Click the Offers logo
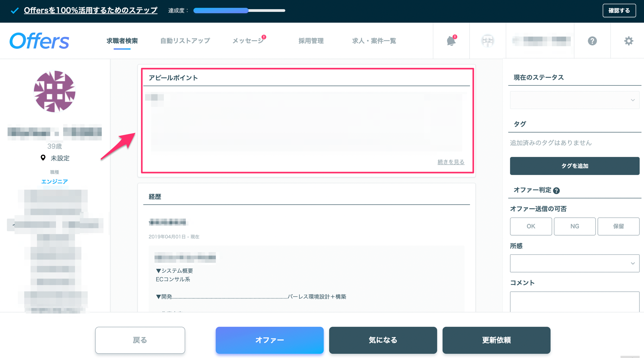Screen dimensions: 644x358 [39, 41]
